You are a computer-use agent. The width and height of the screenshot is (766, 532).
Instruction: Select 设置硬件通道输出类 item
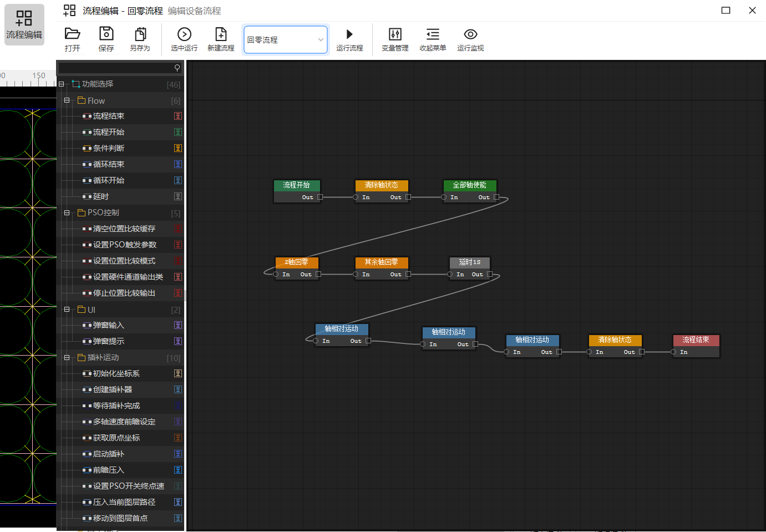pyautogui.click(x=128, y=277)
